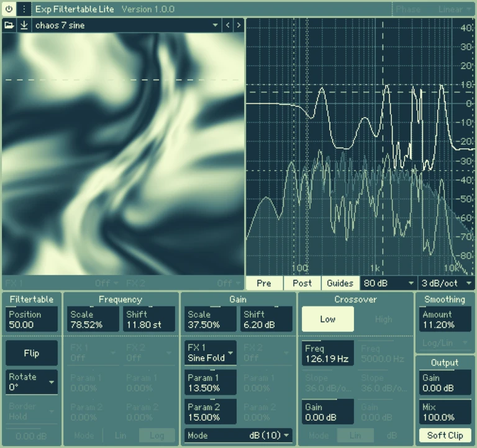The height and width of the screenshot is (448, 477).
Task: Click the High crossover Freq 5000.0 Hz field
Action: (384, 353)
